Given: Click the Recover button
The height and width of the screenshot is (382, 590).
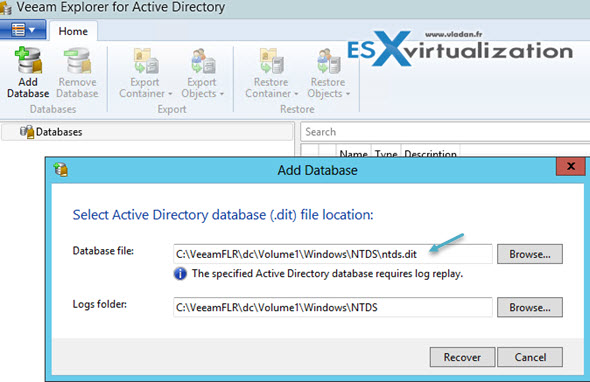Looking at the screenshot, I should [x=462, y=357].
